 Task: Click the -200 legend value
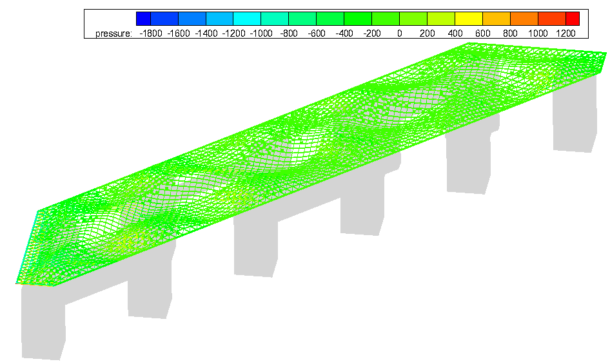372,34
